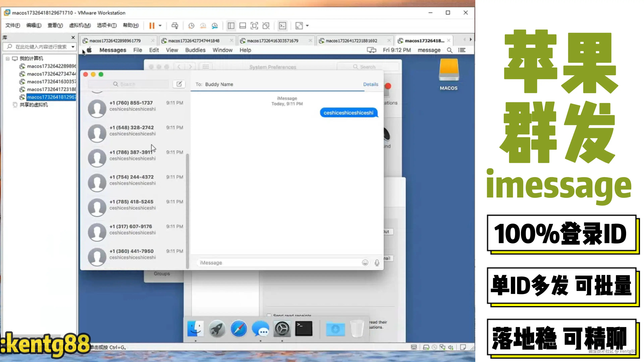Open macOS Spotlight search magnifier
The width and height of the screenshot is (644, 362).
pyautogui.click(x=449, y=50)
